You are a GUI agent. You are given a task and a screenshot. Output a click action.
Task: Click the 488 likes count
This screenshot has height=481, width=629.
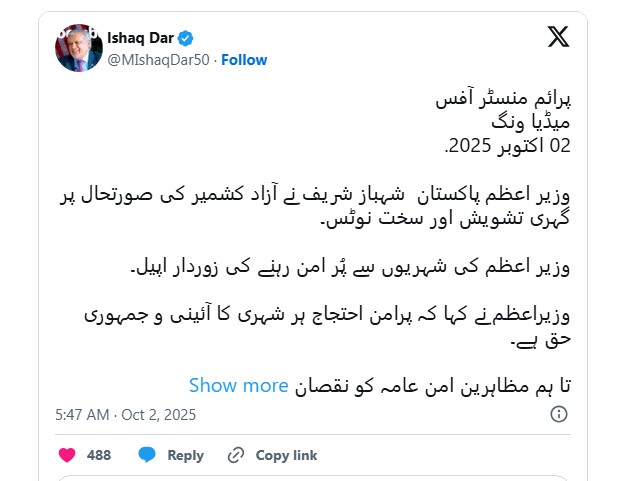coord(99,455)
